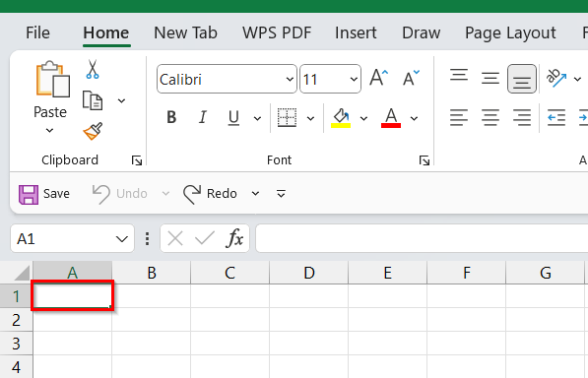This screenshot has width=588, height=378.
Task: Click the Paste clipboard icon
Action: [52, 80]
